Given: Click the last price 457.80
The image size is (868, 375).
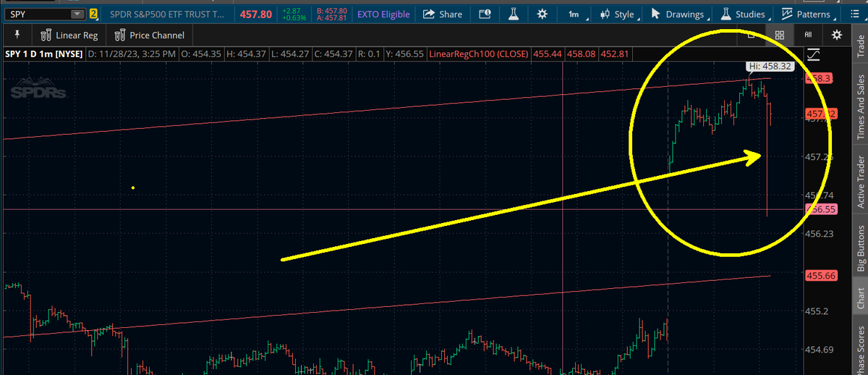Looking at the screenshot, I should pos(258,14).
